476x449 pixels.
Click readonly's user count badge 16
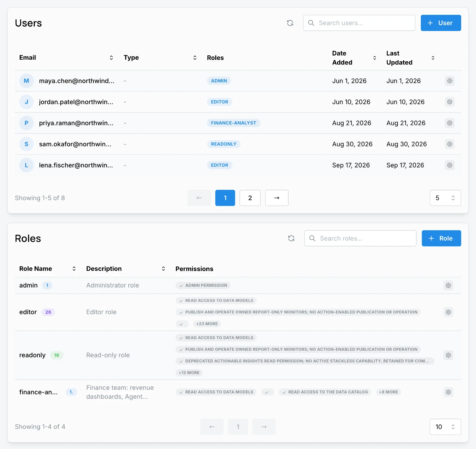click(57, 355)
